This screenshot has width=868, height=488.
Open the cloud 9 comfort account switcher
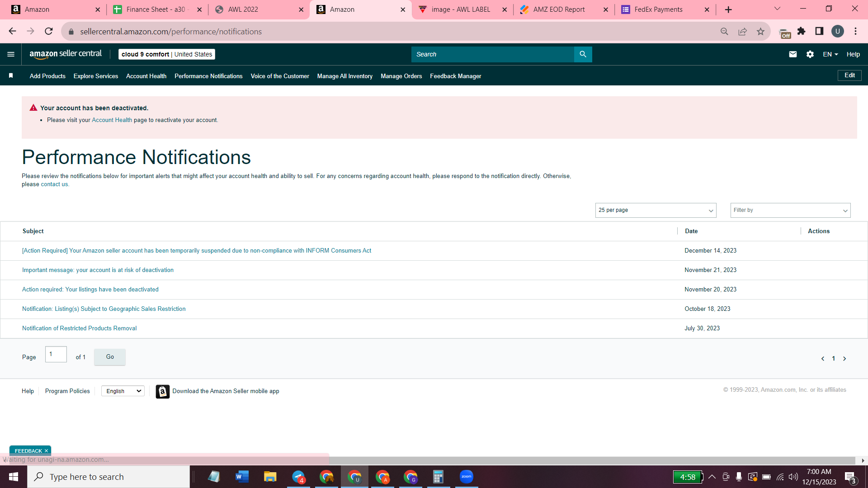pyautogui.click(x=167, y=54)
